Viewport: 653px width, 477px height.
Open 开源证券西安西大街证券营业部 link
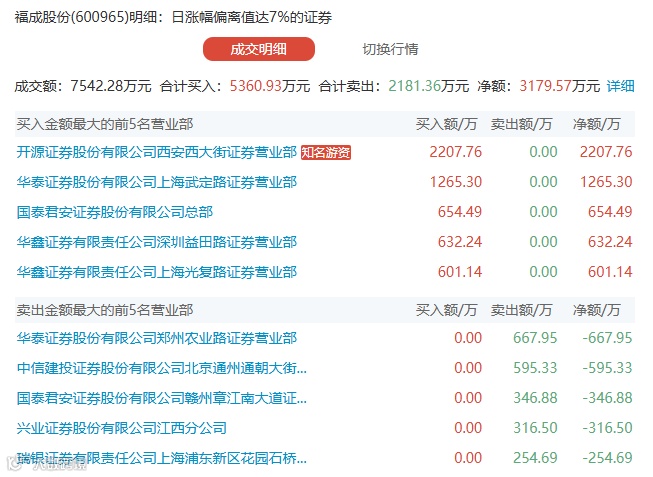pyautogui.click(x=157, y=152)
